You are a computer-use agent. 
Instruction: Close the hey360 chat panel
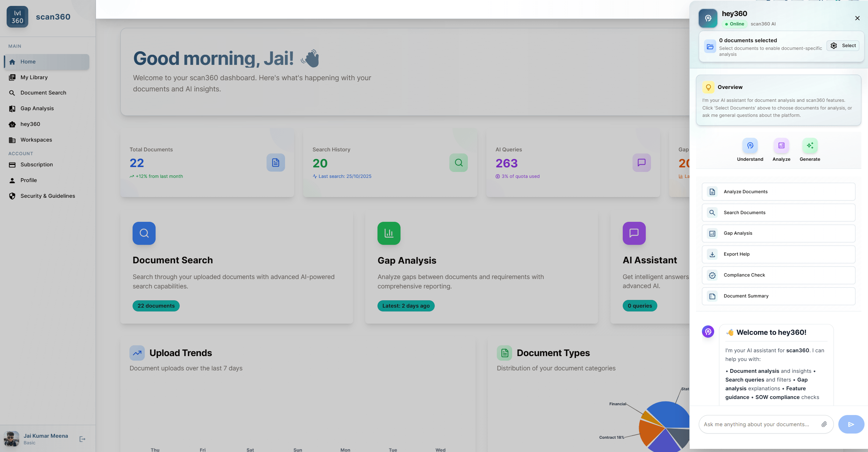(x=858, y=18)
